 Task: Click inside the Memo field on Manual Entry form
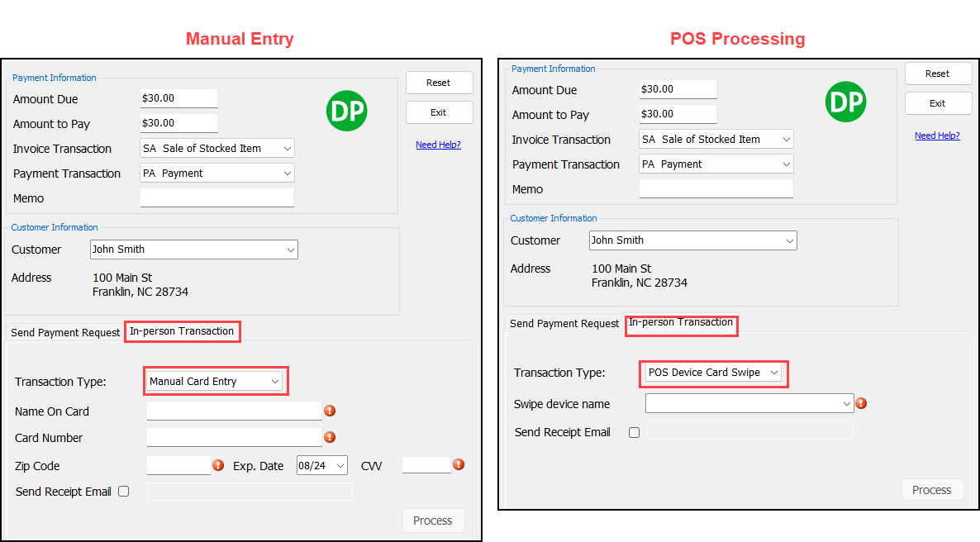click(216, 197)
